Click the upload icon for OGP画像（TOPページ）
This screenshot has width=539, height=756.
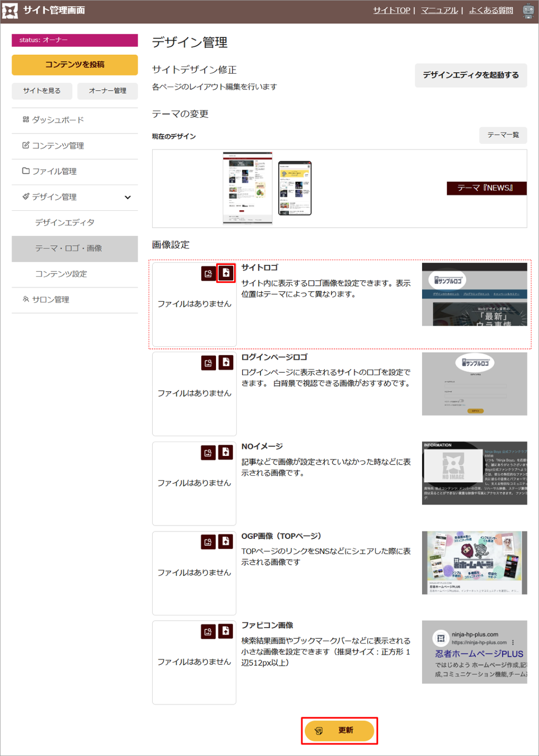coord(226,541)
